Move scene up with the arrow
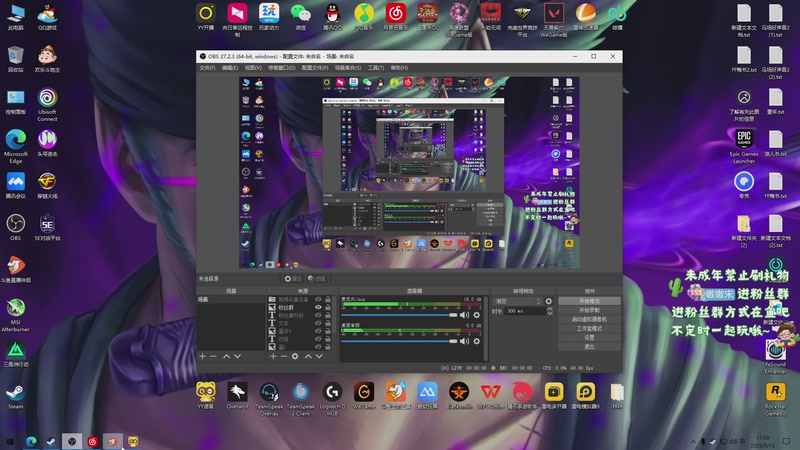The image size is (800, 450). coord(227,356)
